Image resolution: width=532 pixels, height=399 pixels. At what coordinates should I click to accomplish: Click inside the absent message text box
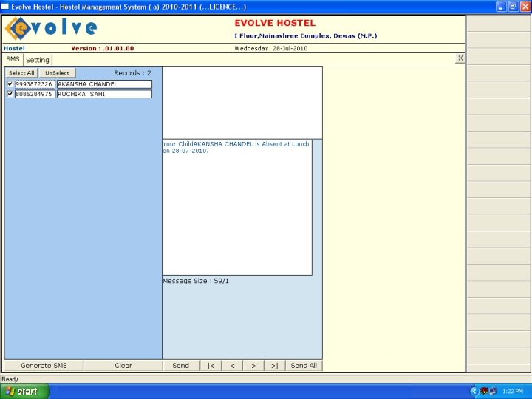click(x=237, y=208)
